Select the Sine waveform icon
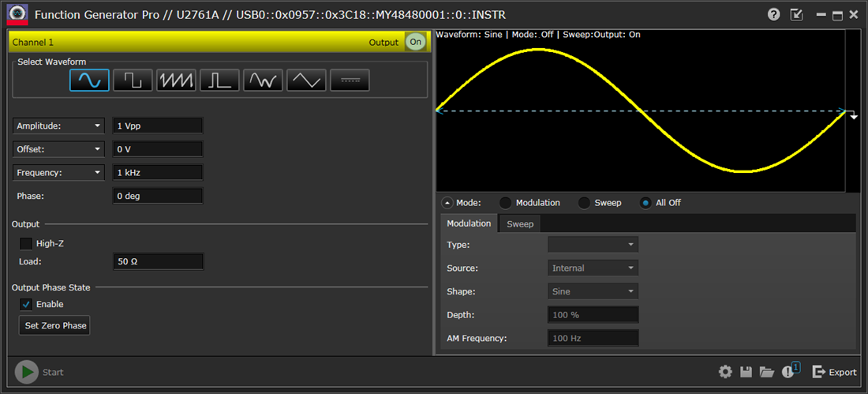 click(x=89, y=80)
